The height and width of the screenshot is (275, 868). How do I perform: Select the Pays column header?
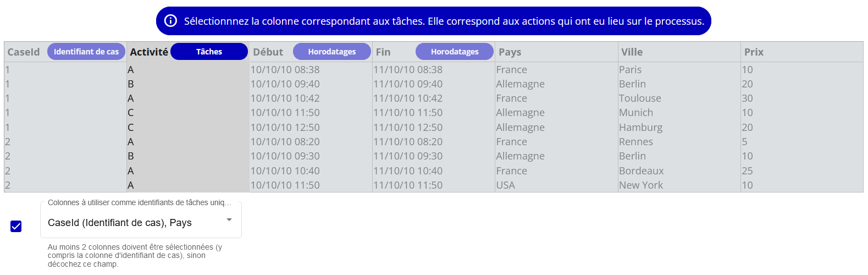(510, 52)
